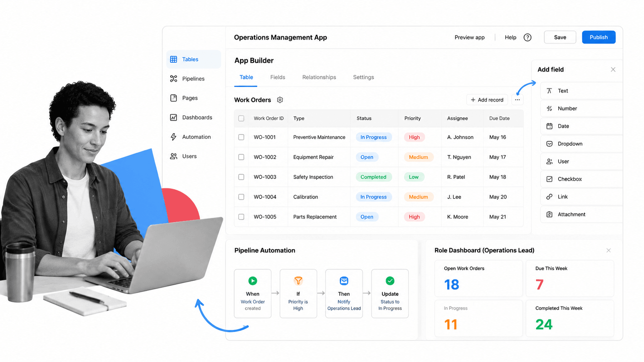Click the Text field type icon
644x362 pixels.
pos(550,91)
